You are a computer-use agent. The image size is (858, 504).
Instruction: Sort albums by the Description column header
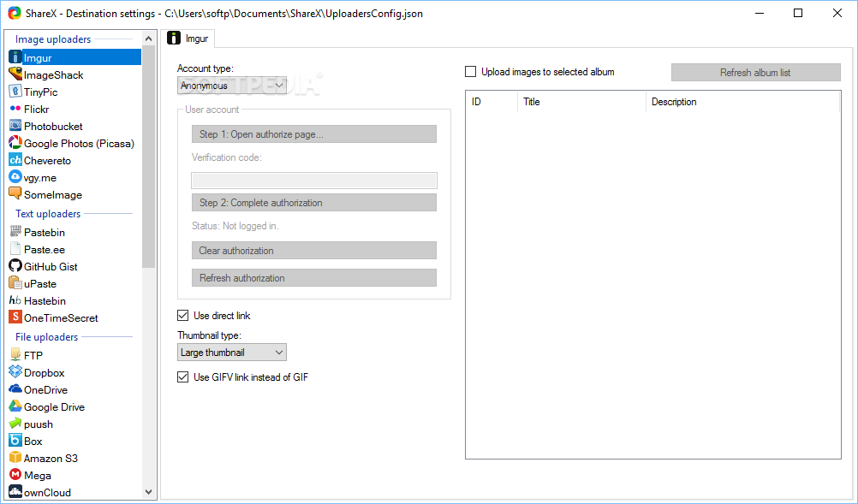[x=742, y=102]
